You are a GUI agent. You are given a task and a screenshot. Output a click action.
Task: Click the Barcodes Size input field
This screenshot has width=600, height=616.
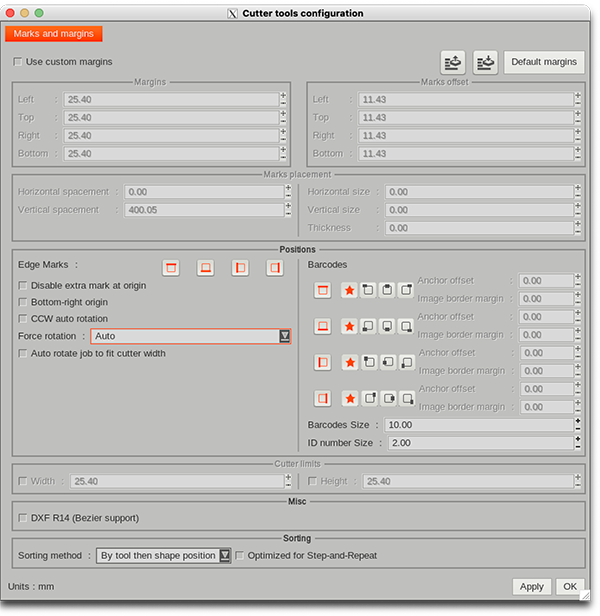(479, 425)
